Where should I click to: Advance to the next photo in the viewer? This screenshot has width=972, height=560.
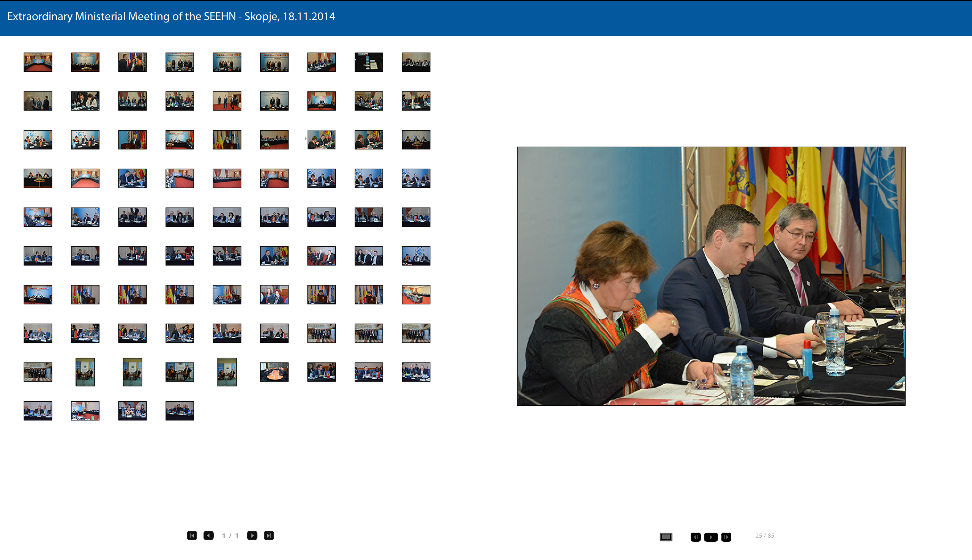(x=726, y=537)
